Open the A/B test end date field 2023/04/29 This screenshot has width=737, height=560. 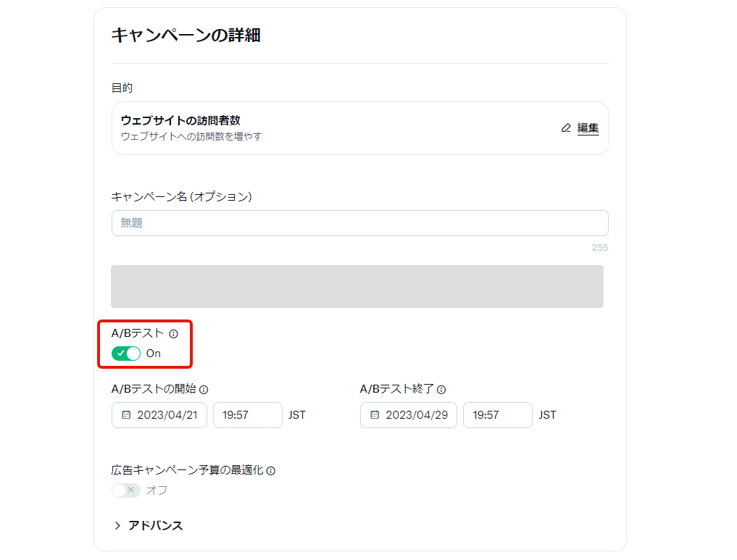pos(409,415)
